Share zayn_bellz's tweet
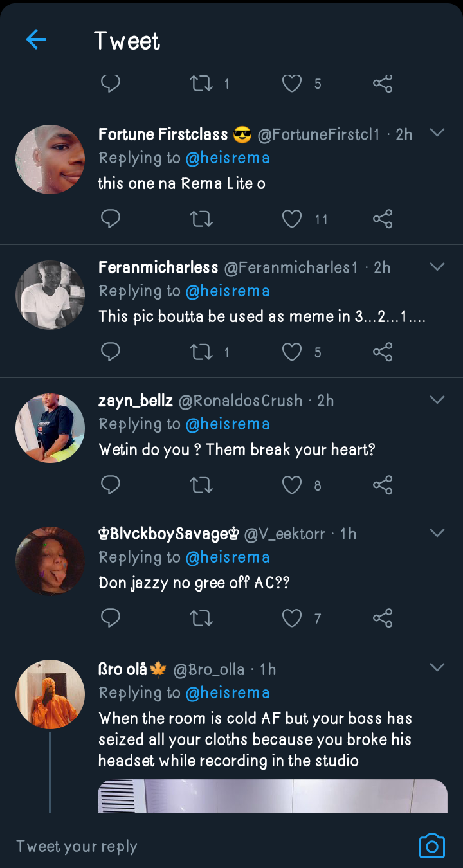The image size is (463, 868). point(383,485)
